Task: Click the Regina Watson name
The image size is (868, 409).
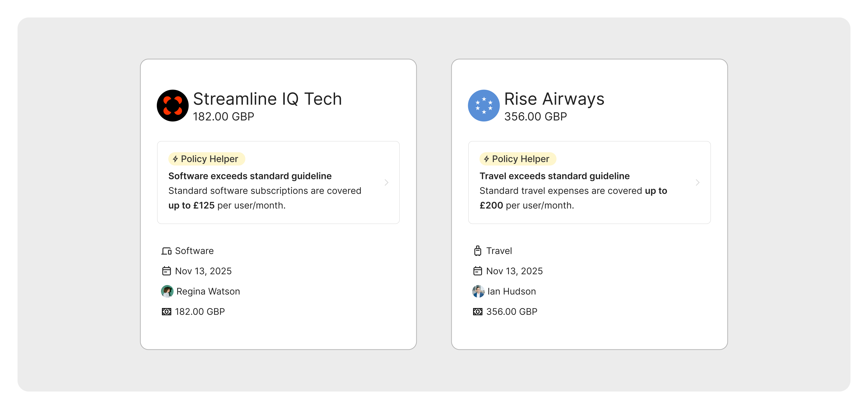Action: coord(208,292)
